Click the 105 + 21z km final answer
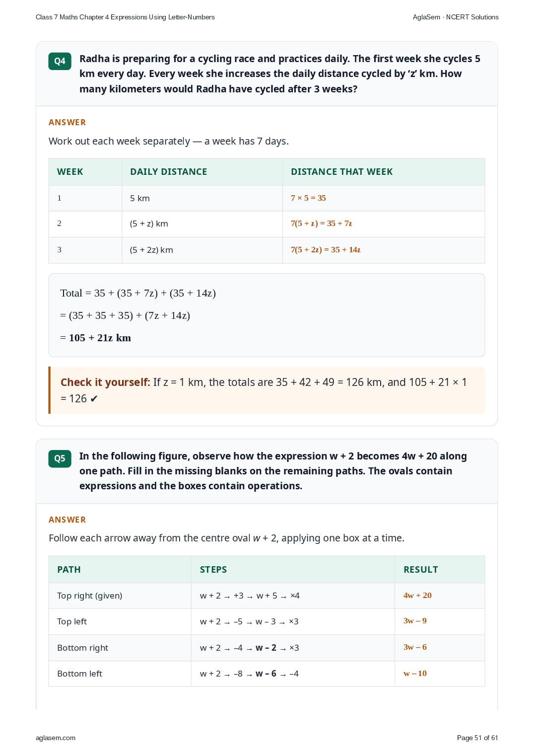 point(100,338)
